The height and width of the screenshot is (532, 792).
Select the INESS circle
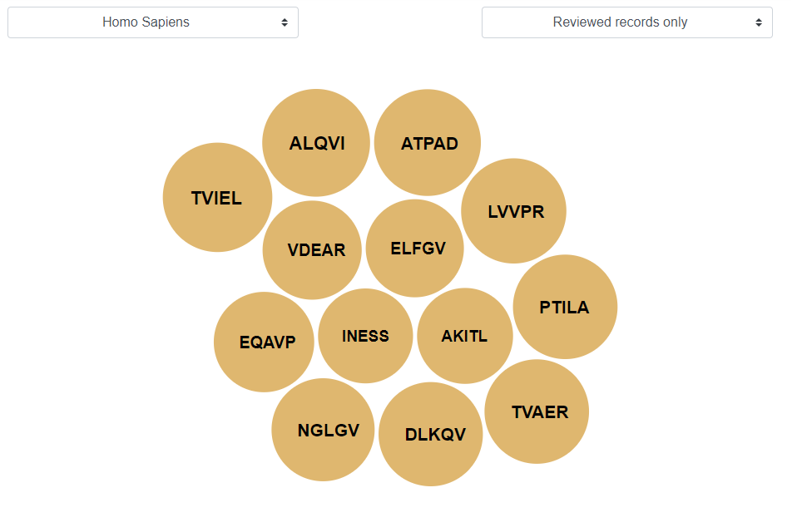coord(366,336)
